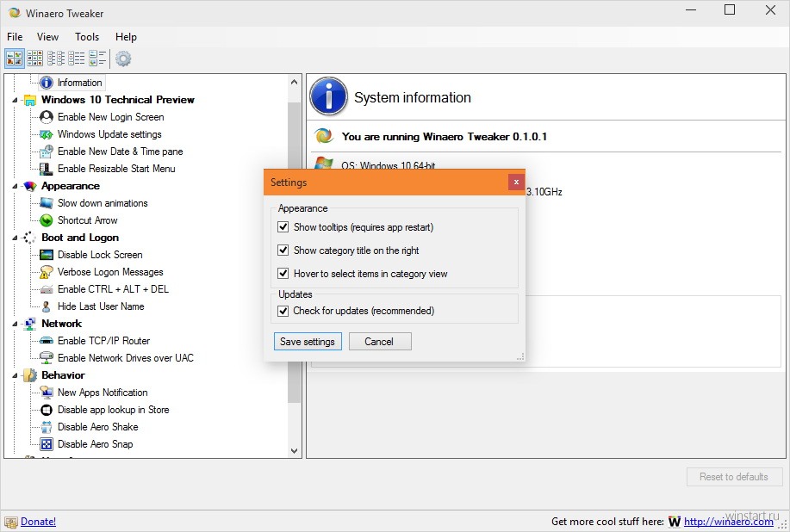
Task: Toggle Show category title on the right
Action: (283, 251)
